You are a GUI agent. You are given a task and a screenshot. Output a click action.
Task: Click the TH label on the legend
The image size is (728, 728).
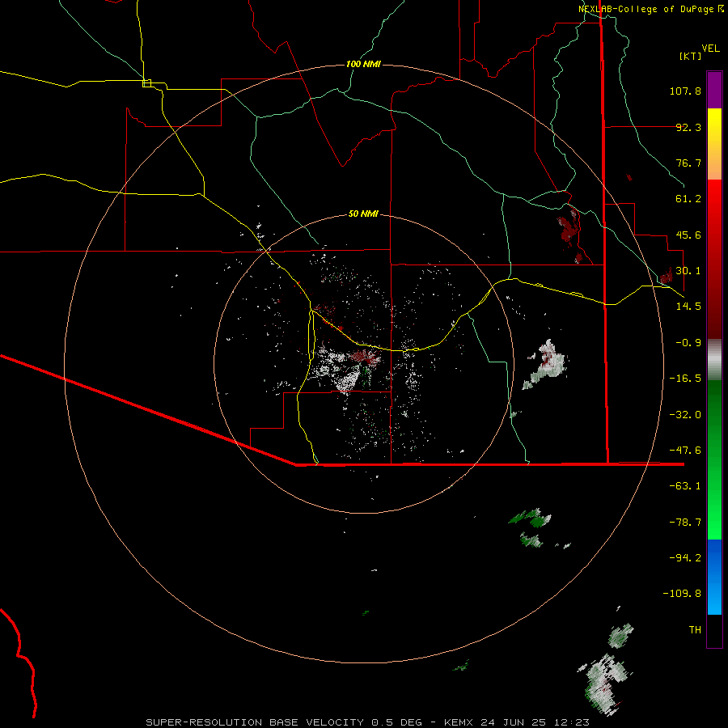[695, 630]
